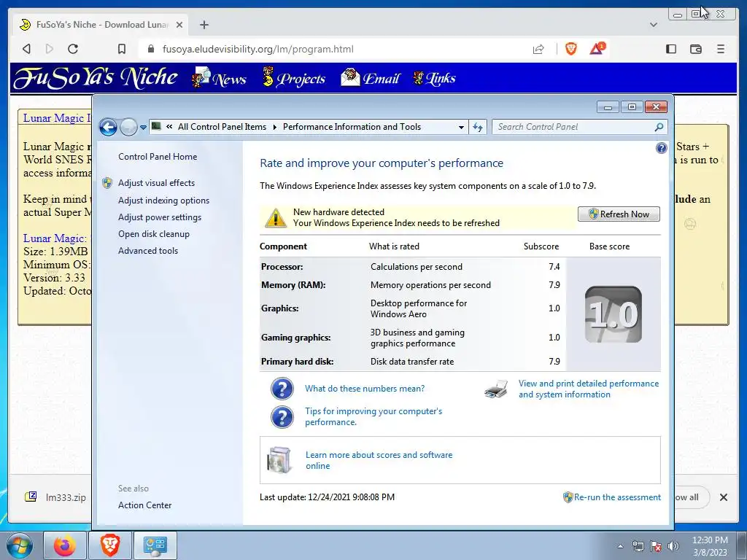Open the Windows Start button
Viewport: 747px width, 560px height.
click(19, 545)
